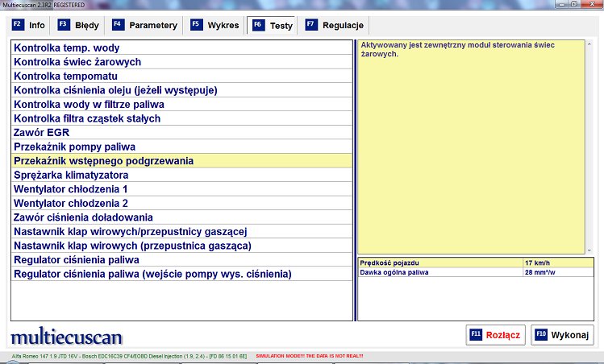Select Kontrolka ciśnienia oleju test
Image resolution: width=604 pixels, height=364 pixels.
181,90
